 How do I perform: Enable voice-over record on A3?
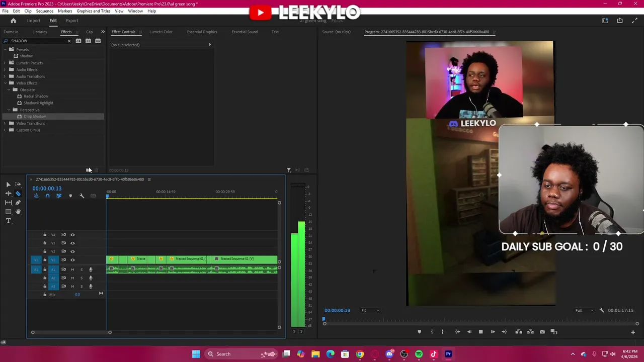(91, 286)
